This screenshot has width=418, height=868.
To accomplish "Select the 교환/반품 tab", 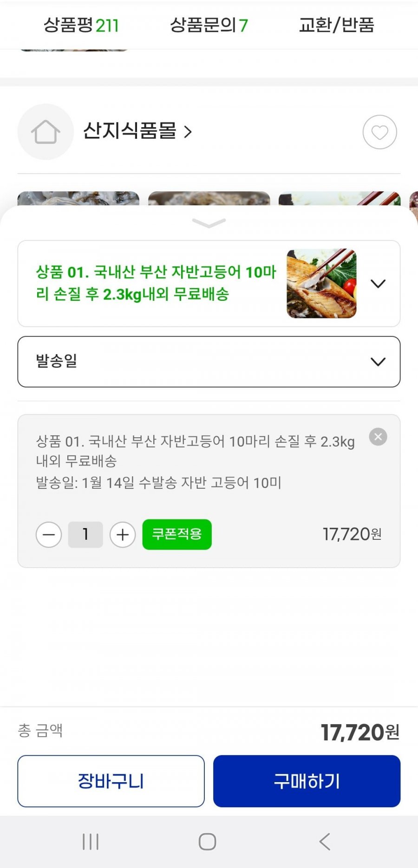I will pos(336,25).
